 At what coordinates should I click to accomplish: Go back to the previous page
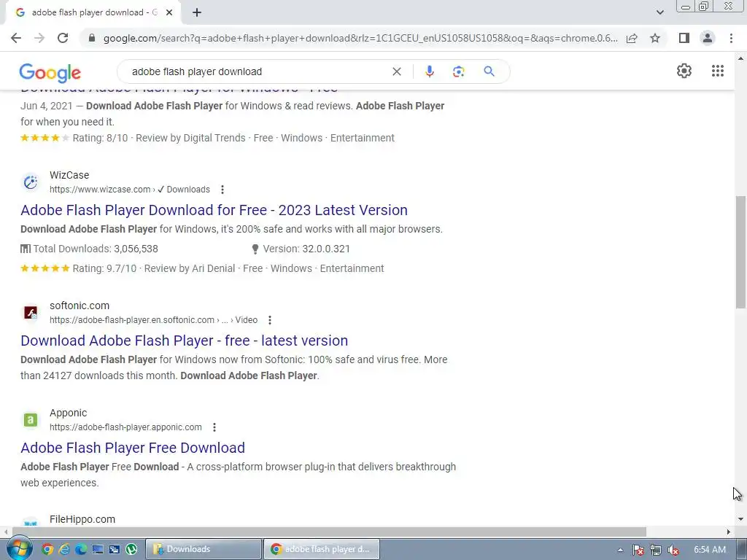pos(16,38)
